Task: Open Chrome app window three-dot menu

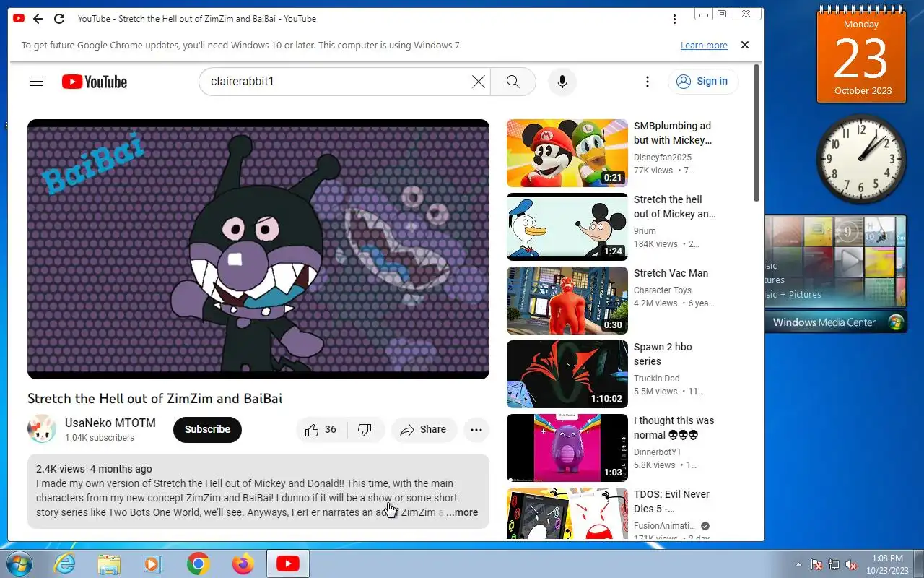Action: tap(674, 19)
